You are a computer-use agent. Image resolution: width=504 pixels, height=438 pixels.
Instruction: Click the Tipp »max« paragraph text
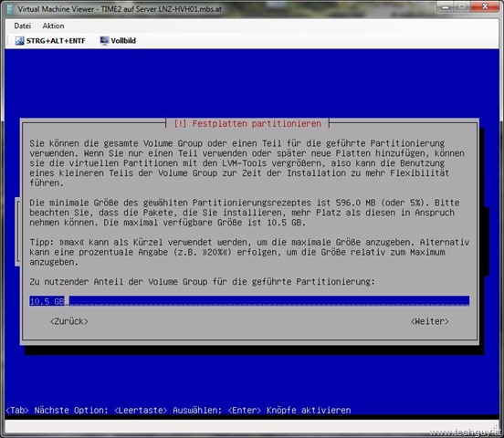[249, 252]
